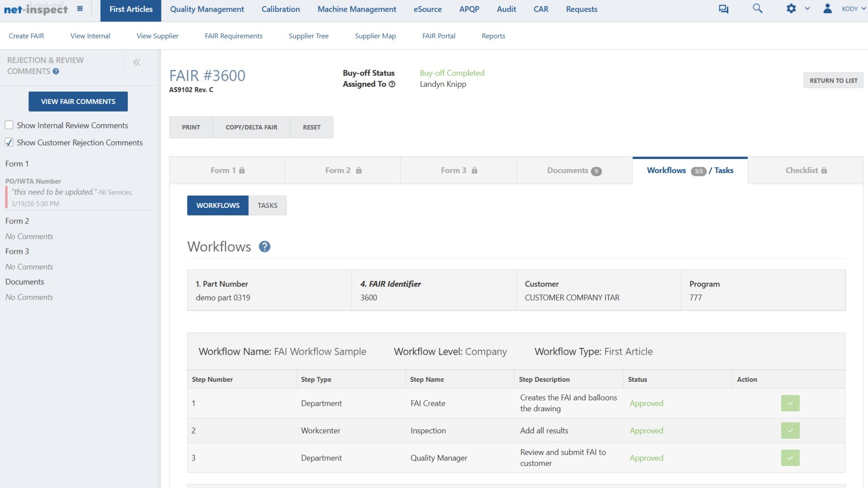
Task: Click the net-inspect logo
Action: pyautogui.click(x=36, y=9)
